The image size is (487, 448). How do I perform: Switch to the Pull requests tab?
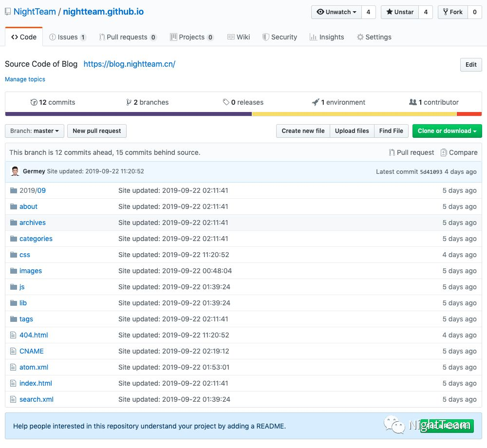coord(128,37)
